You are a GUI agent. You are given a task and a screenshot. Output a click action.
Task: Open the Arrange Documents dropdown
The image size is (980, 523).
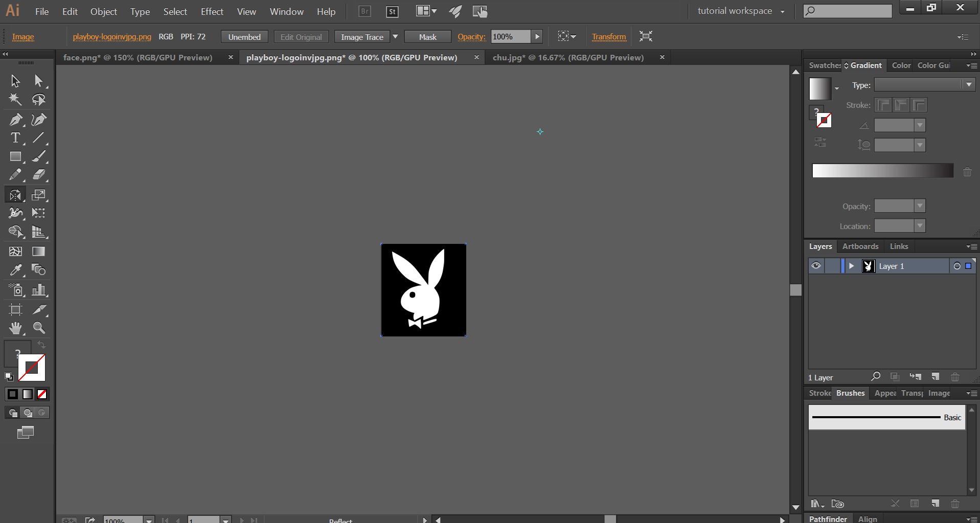[x=426, y=11]
